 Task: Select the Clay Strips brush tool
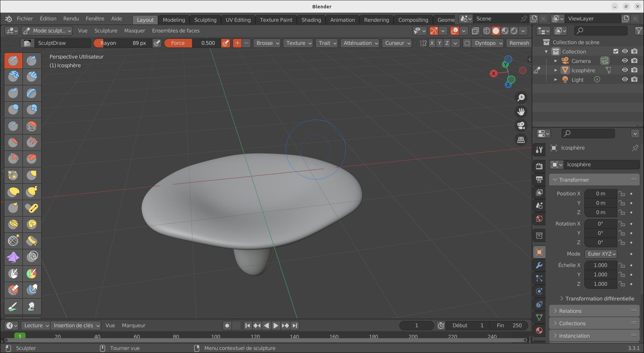pyautogui.click(x=32, y=77)
